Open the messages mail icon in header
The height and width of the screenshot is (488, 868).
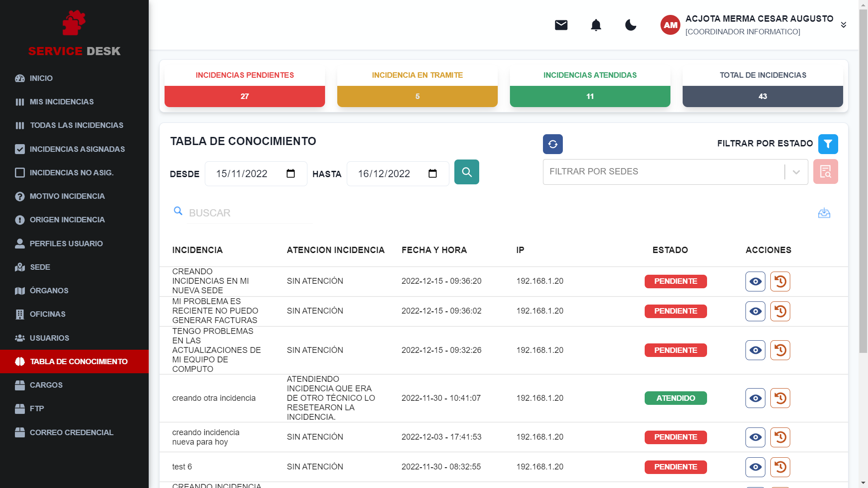(561, 25)
